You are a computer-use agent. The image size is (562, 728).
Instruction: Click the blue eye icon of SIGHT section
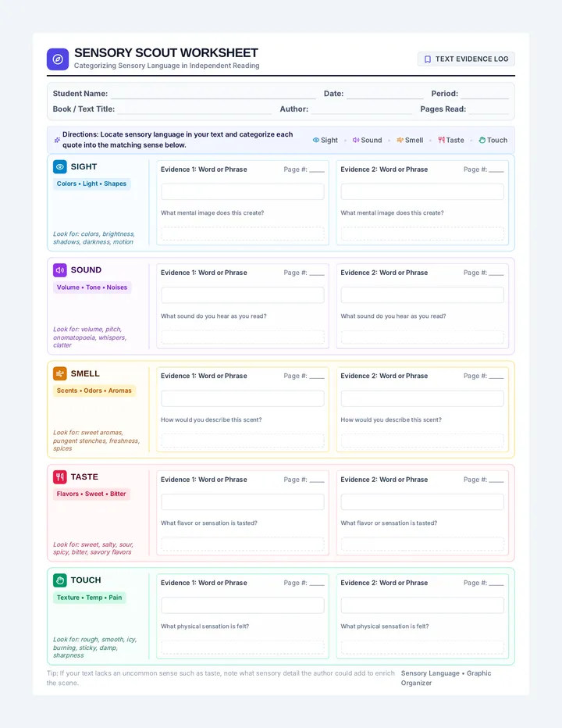pos(60,166)
